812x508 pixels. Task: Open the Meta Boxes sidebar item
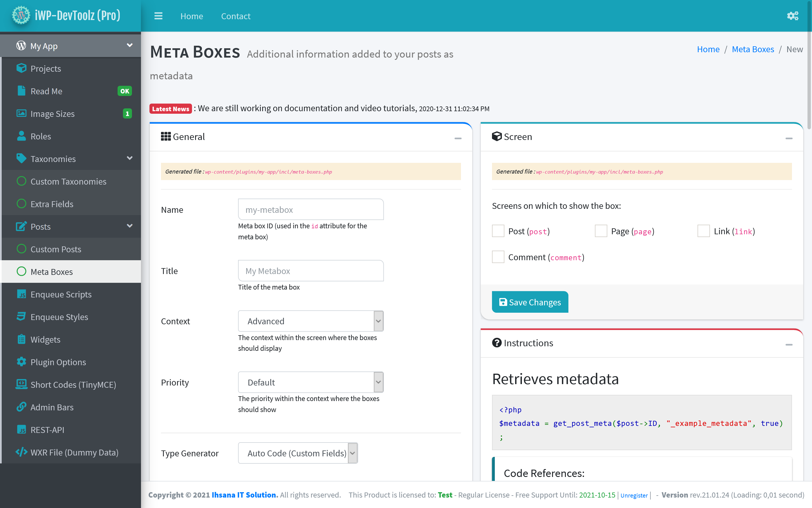pyautogui.click(x=71, y=271)
